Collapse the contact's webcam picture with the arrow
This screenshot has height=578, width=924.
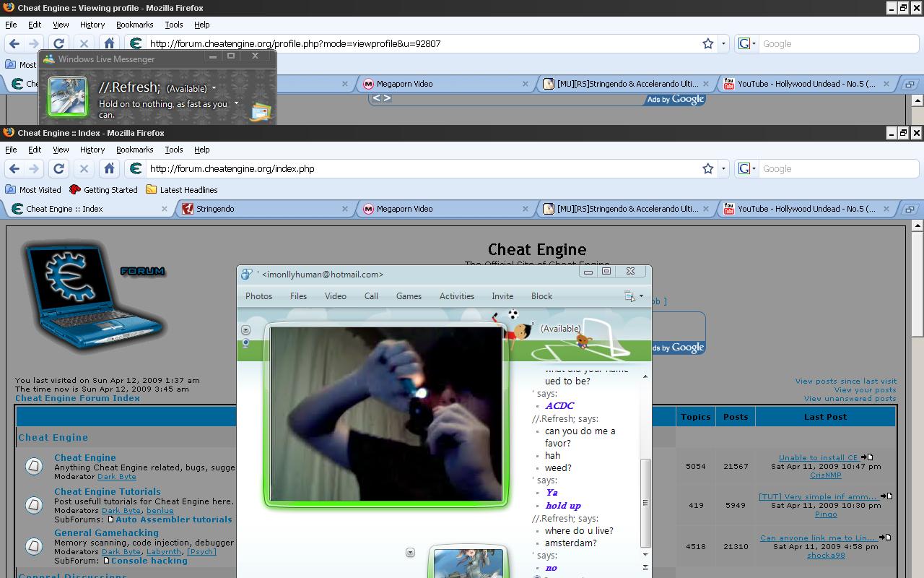click(x=245, y=330)
